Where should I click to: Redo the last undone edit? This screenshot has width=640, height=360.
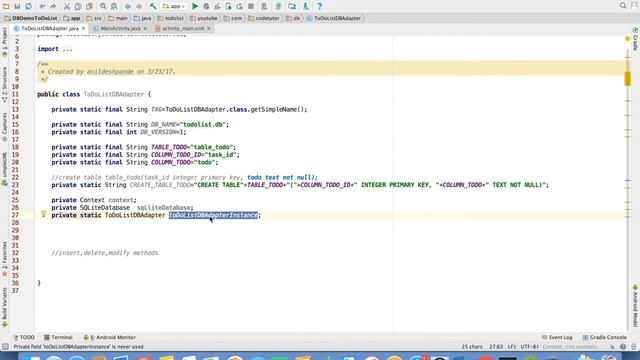point(53,6)
